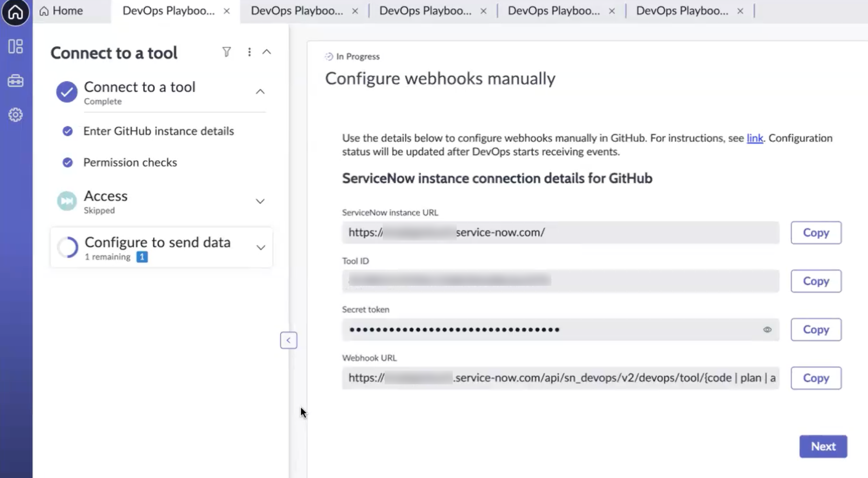This screenshot has width=868, height=478.
Task: Close the first DevOps Playbook tab
Action: 227,11
